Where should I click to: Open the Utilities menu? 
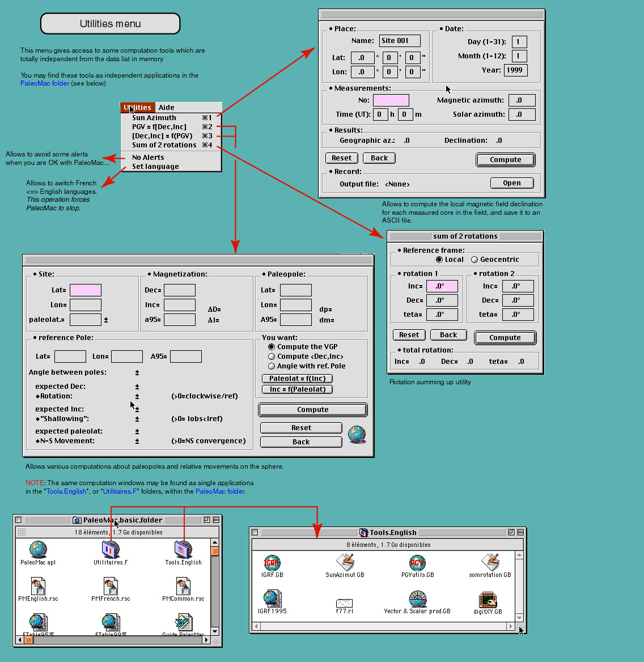(137, 107)
